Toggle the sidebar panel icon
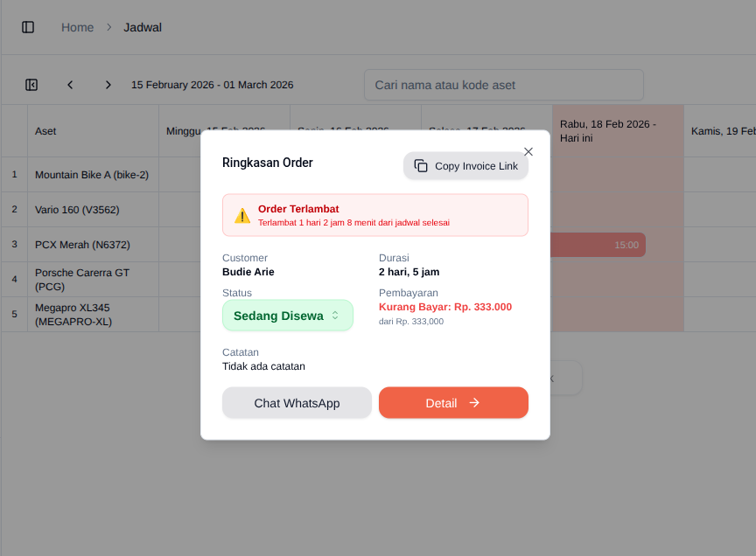 tap(28, 27)
